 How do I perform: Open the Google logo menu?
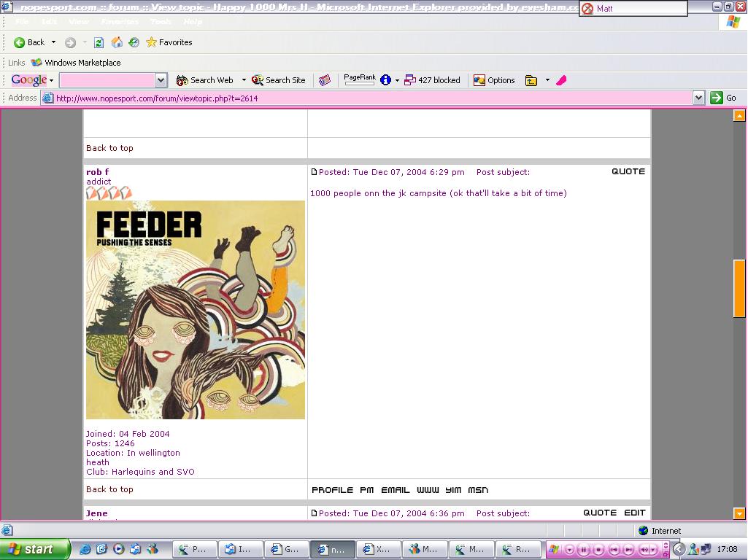click(x=32, y=80)
